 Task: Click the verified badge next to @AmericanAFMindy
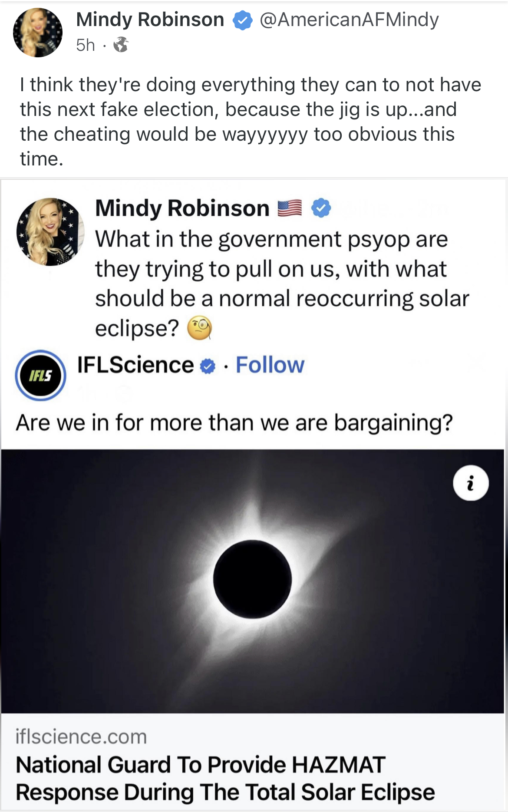(x=242, y=20)
